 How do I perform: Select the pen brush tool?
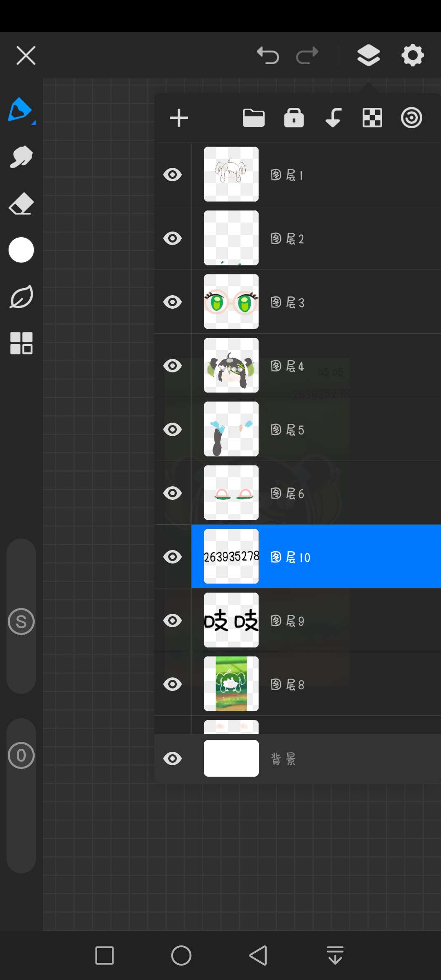click(20, 110)
